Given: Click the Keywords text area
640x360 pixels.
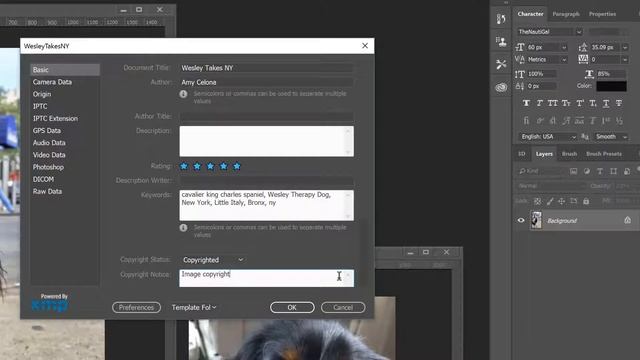Looking at the screenshot, I should click(x=267, y=205).
